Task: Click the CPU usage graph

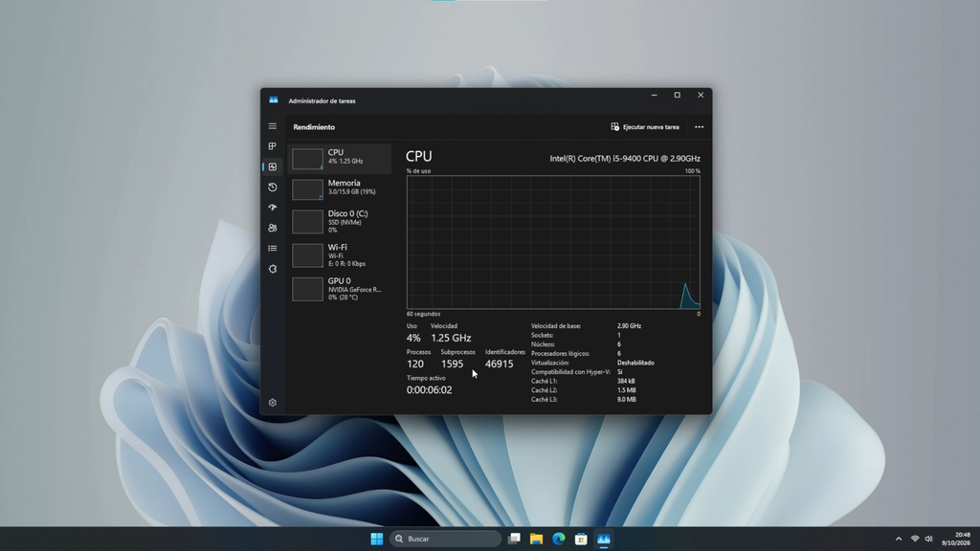Action: [x=553, y=242]
